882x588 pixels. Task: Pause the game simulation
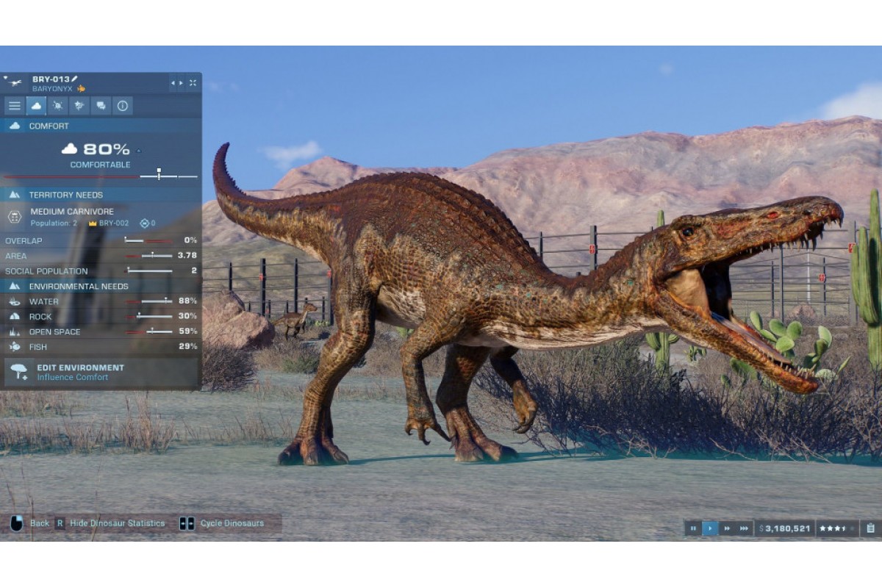pyautogui.click(x=692, y=528)
